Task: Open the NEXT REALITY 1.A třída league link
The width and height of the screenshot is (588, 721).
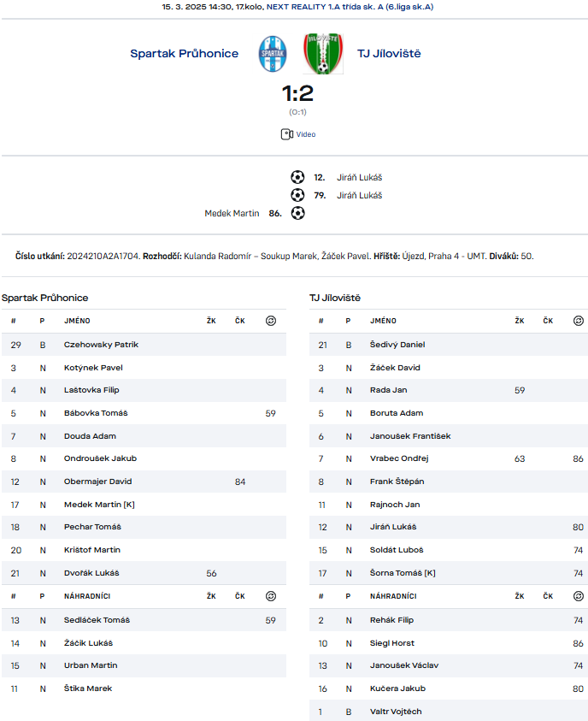Action: point(350,7)
